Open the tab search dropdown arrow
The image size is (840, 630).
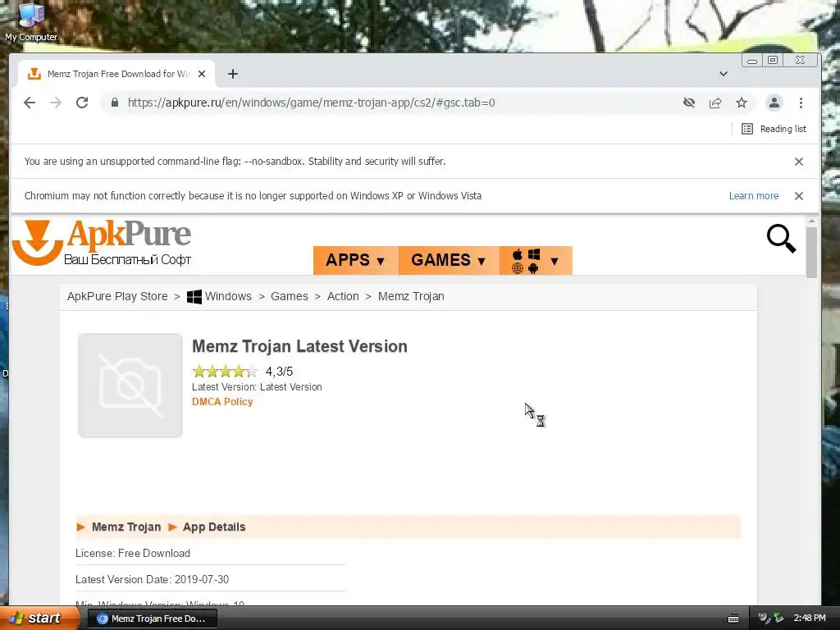click(724, 74)
